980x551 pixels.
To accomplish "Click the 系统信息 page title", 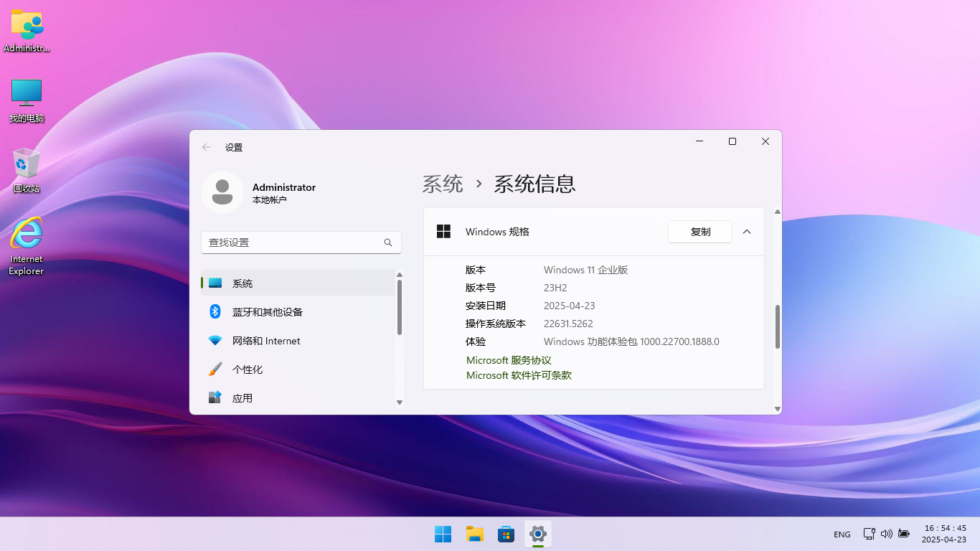I will 534,184.
